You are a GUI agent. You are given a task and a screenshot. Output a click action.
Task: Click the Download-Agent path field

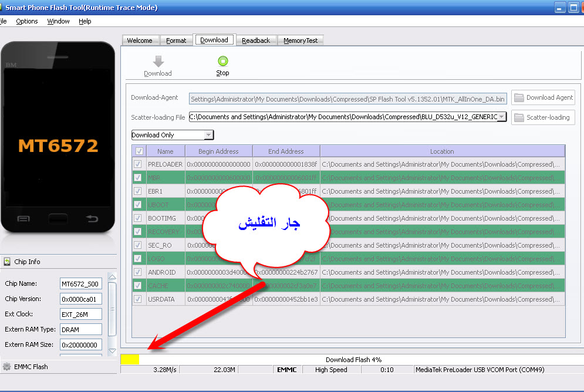pos(348,99)
